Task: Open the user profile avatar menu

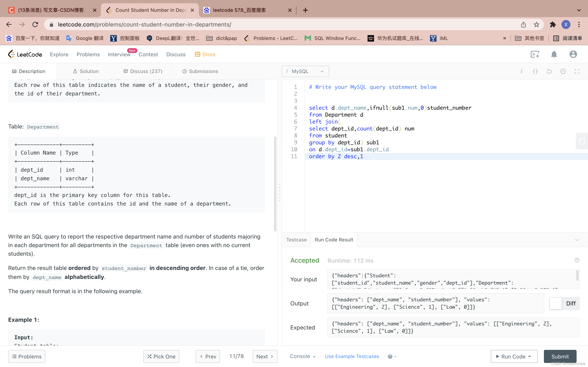Action: click(x=573, y=54)
